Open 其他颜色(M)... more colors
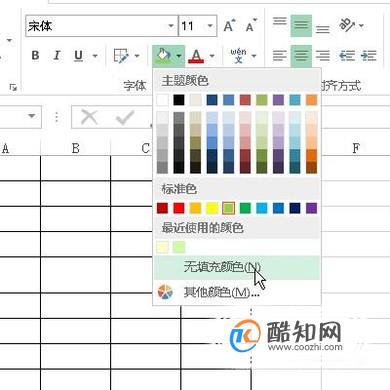 pos(237,292)
